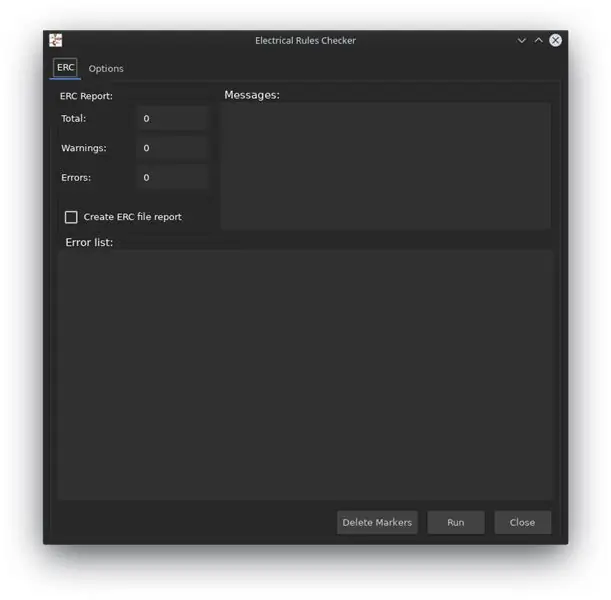Click the Errors count field
Screen dimensions: 611x600
(x=172, y=178)
